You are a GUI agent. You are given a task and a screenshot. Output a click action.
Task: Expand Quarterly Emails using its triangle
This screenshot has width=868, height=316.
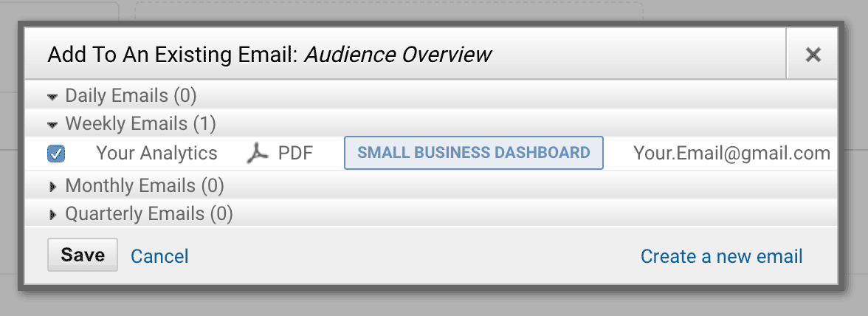point(53,214)
